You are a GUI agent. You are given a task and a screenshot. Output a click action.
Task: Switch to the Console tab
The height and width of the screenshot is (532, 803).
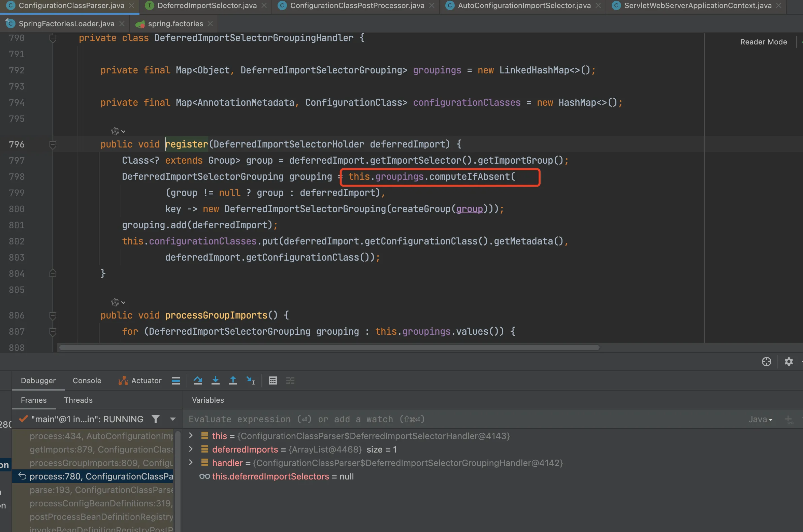[87, 380]
